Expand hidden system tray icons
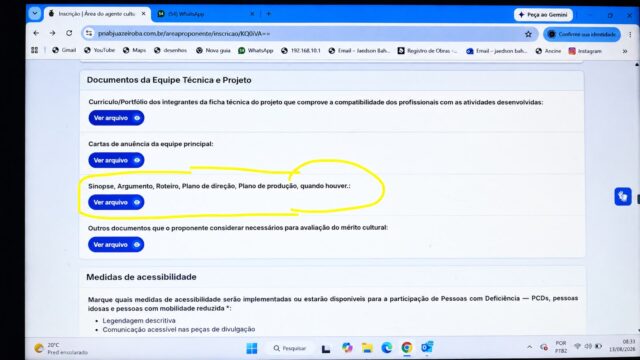 coord(529,347)
